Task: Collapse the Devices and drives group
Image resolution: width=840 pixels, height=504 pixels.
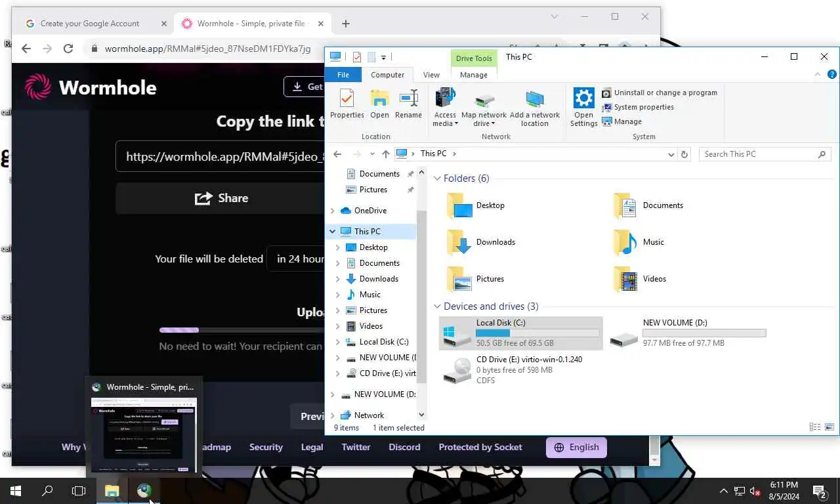Action: point(438,306)
